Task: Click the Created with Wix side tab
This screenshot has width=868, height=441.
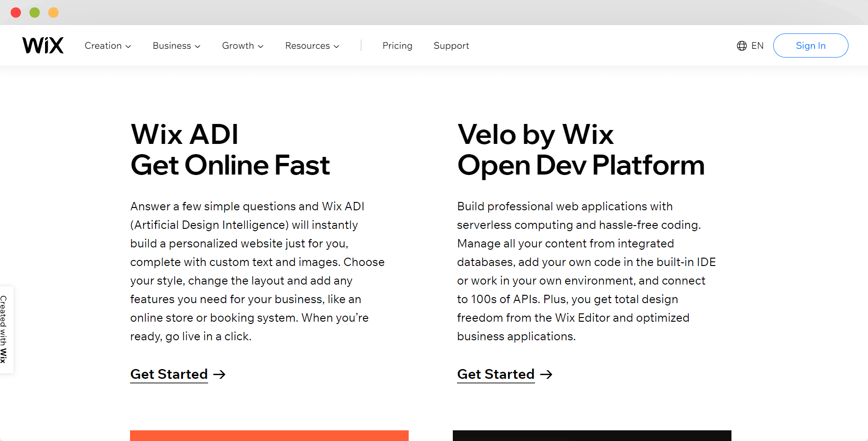Action: pyautogui.click(x=6, y=330)
